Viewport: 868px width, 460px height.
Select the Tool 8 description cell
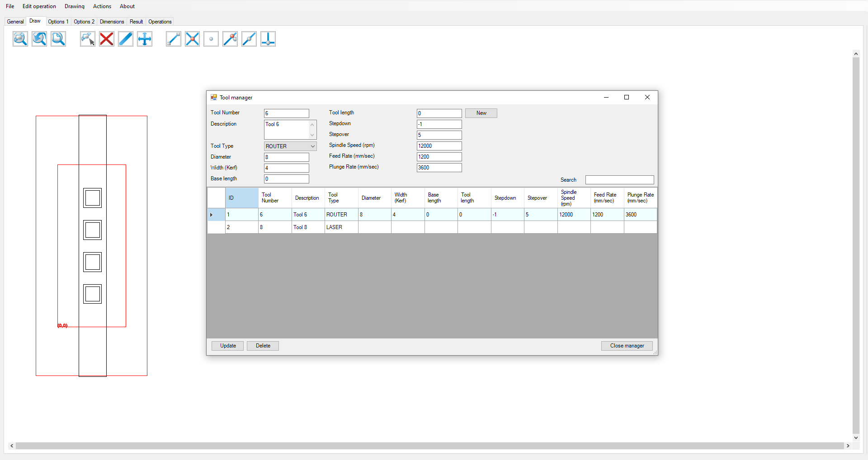308,227
